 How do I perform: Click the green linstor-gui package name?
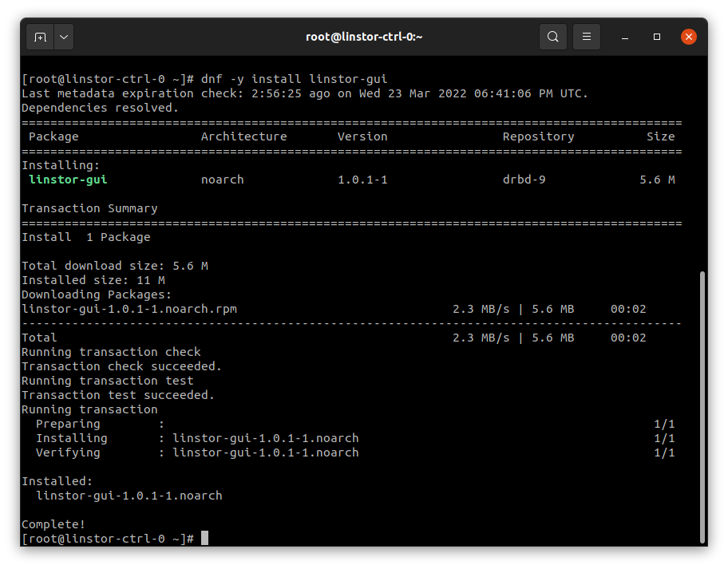pos(68,180)
